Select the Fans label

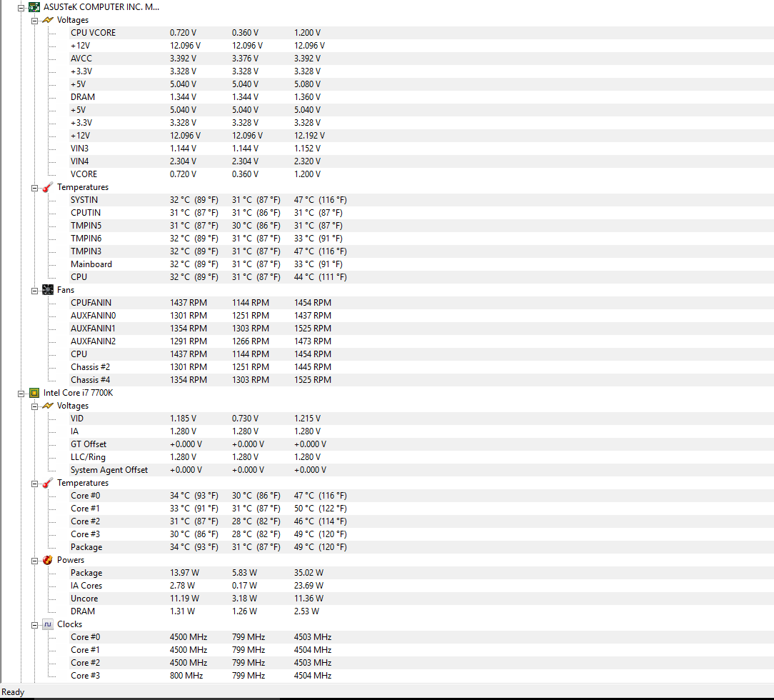click(66, 290)
